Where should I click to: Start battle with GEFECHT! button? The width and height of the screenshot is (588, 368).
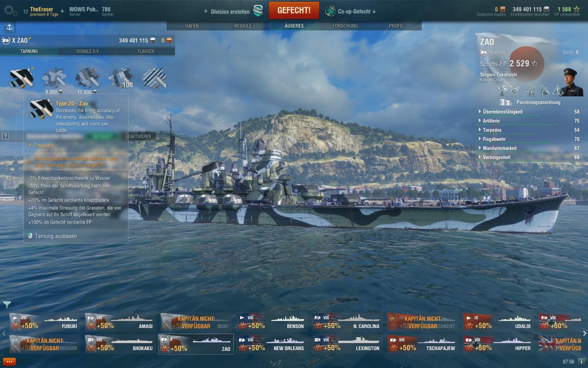[x=294, y=10]
